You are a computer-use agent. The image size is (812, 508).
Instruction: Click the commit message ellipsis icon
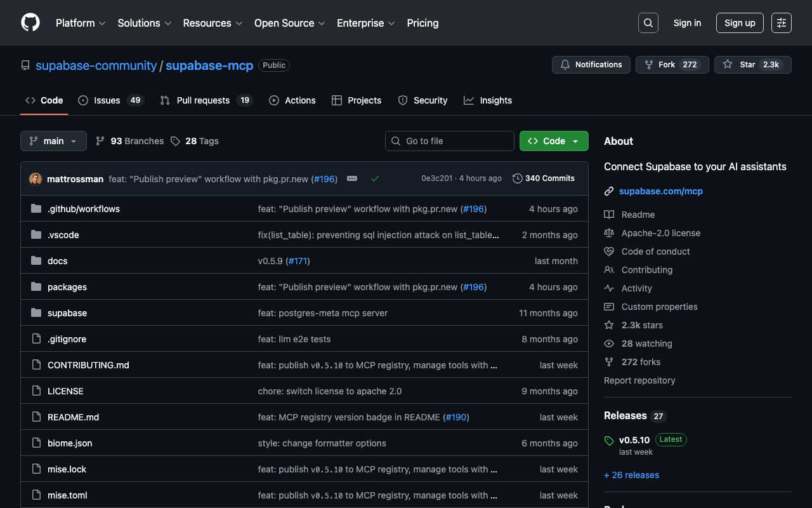point(352,178)
